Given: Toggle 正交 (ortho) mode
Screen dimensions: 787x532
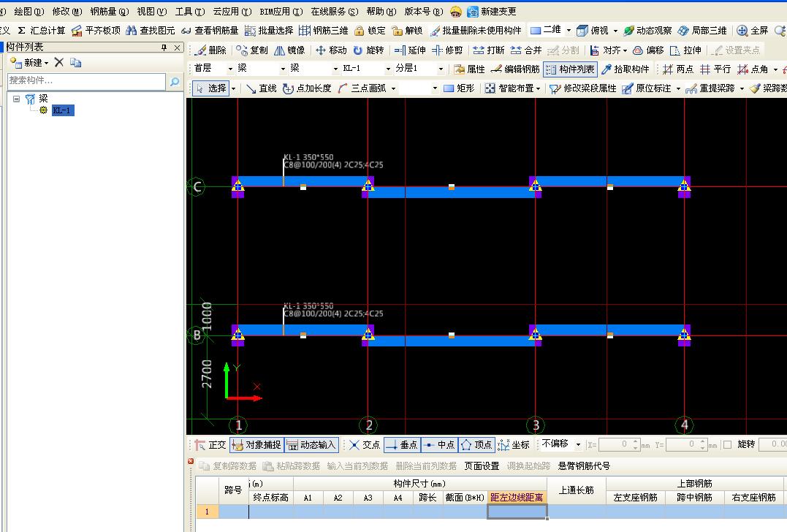Looking at the screenshot, I should click(210, 444).
